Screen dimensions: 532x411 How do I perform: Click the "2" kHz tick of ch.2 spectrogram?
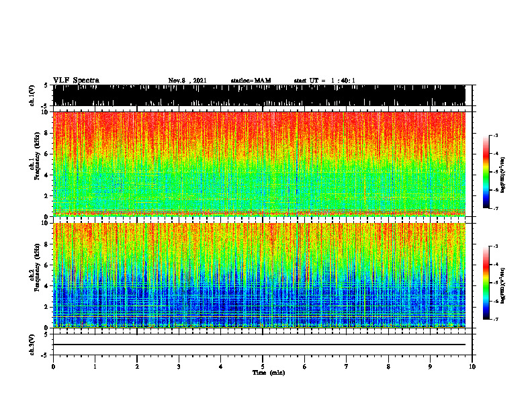point(47,307)
